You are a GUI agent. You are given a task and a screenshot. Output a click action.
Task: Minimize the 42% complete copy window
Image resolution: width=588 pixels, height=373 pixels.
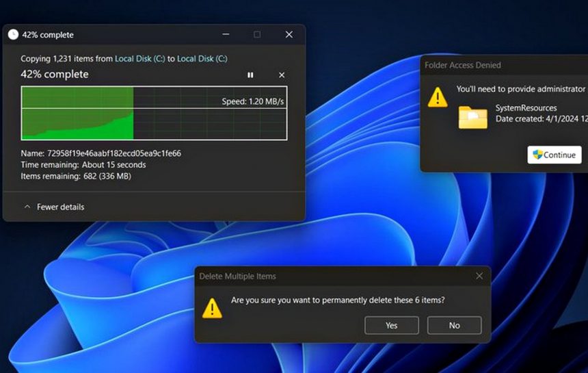pyautogui.click(x=226, y=34)
